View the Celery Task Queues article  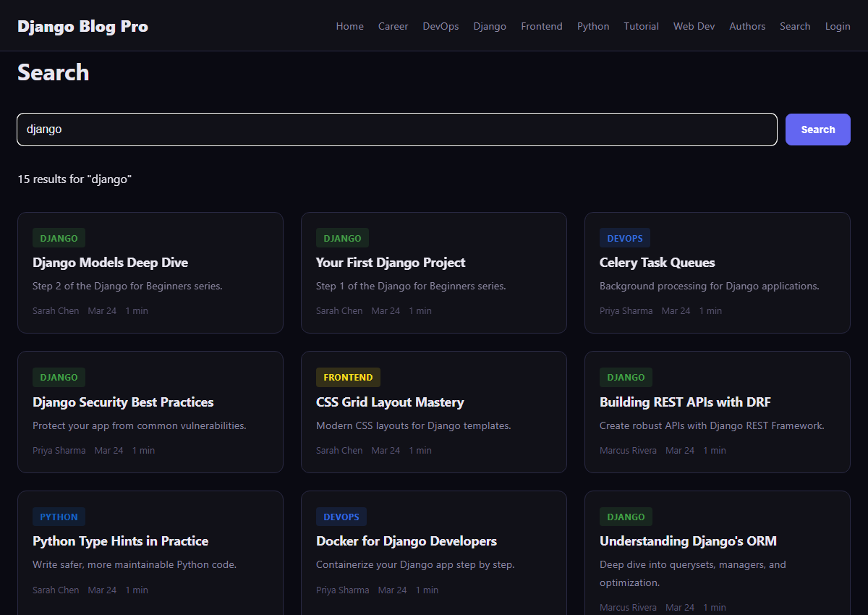coord(657,263)
